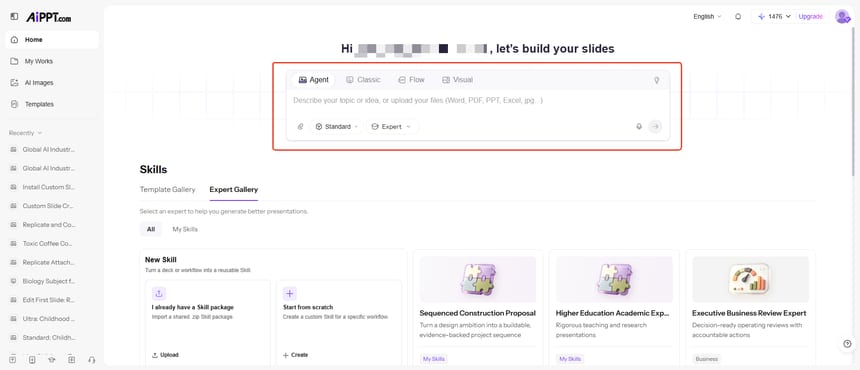Screen dimensions: 860x370
Task: Click the purple upload icon in Skill package card
Action: coord(159,293)
